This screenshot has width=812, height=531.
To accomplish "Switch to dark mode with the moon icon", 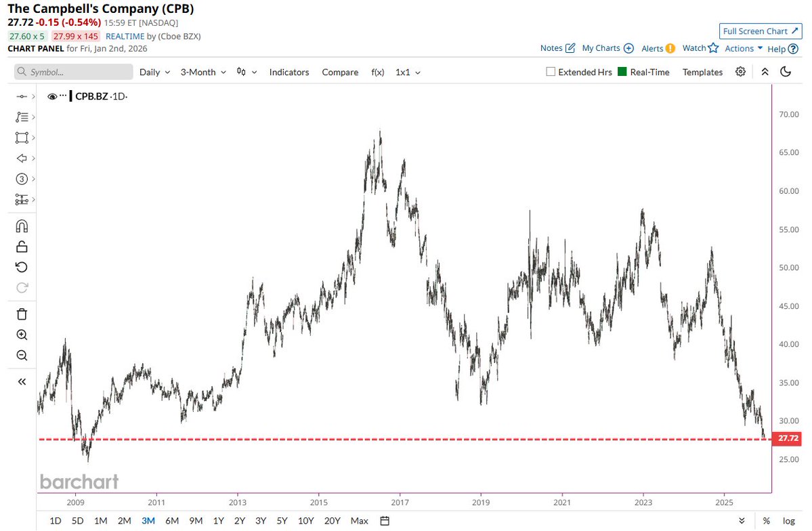I will (x=785, y=72).
